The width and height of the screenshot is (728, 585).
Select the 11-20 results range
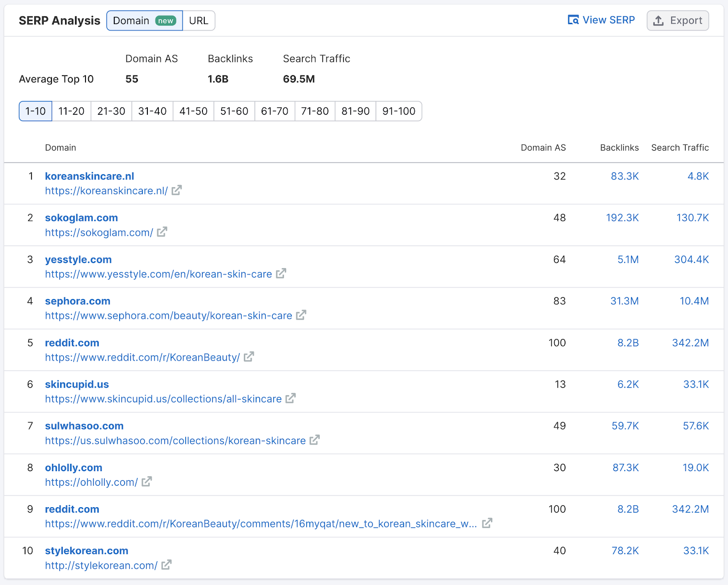[71, 111]
